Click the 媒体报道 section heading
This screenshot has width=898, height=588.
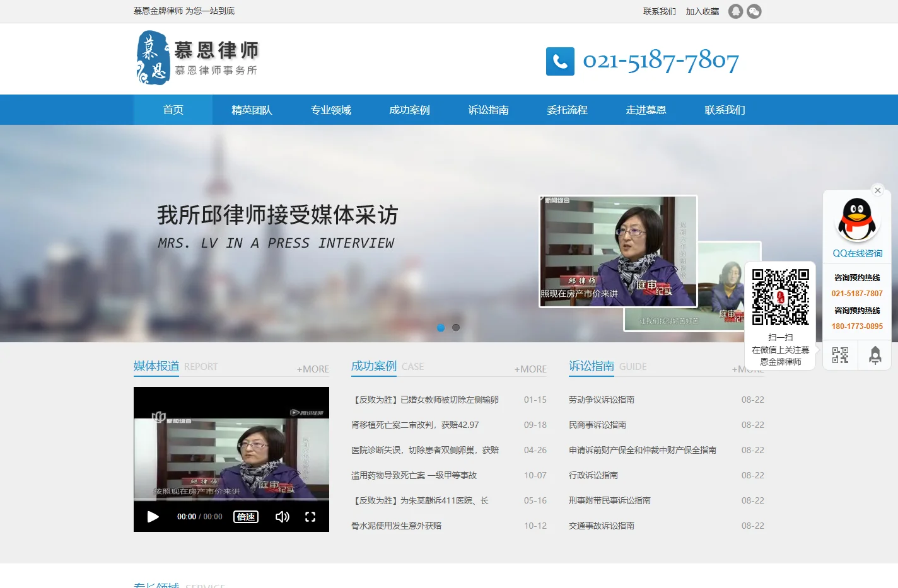[x=156, y=366]
